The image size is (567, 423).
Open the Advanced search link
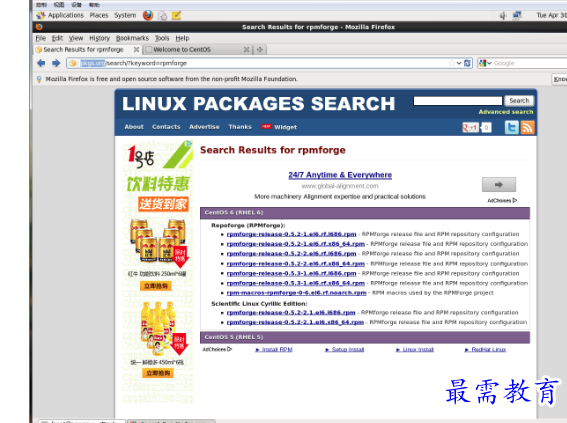pos(506,112)
